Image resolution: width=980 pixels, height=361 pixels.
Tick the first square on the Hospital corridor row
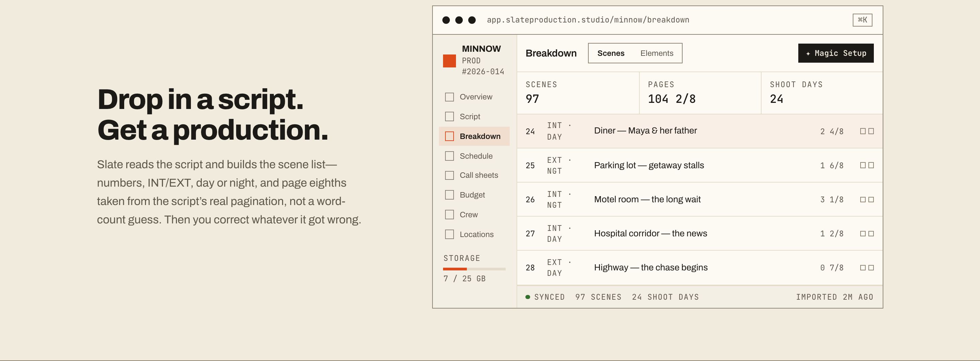coord(863,233)
